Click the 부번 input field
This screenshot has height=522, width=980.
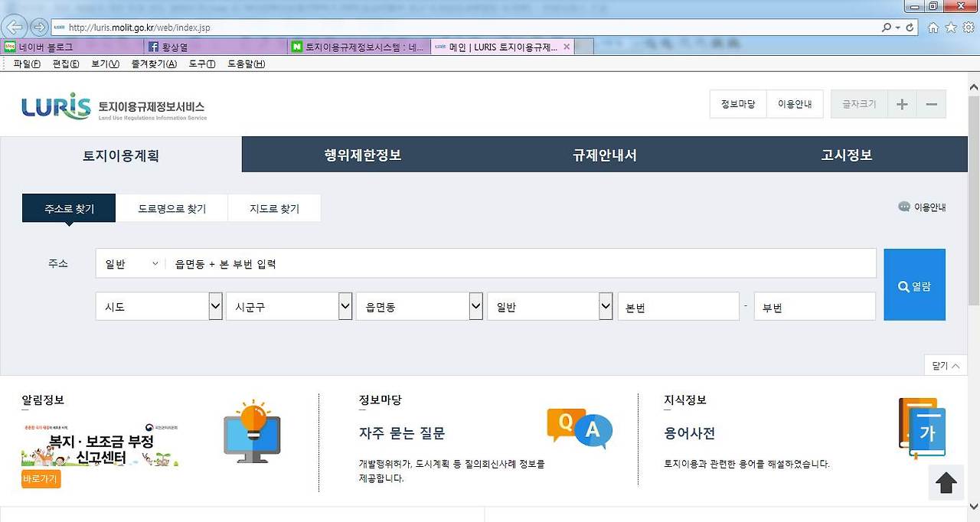click(x=815, y=306)
